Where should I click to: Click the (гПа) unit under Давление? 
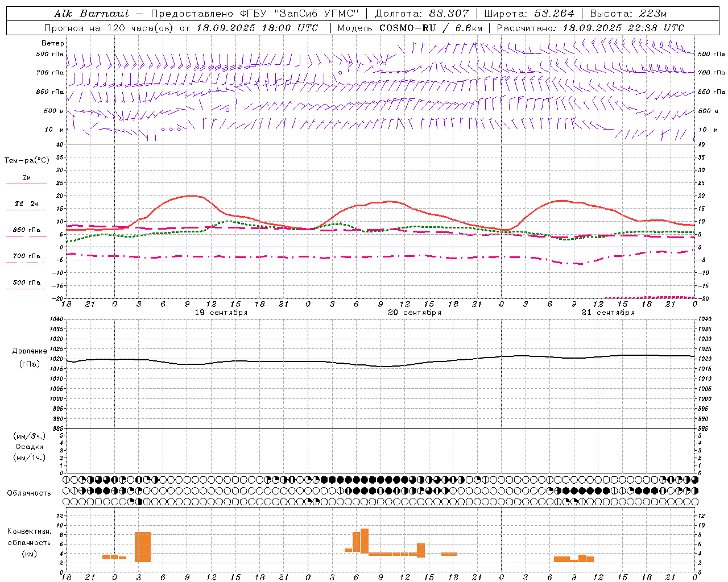click(30, 364)
